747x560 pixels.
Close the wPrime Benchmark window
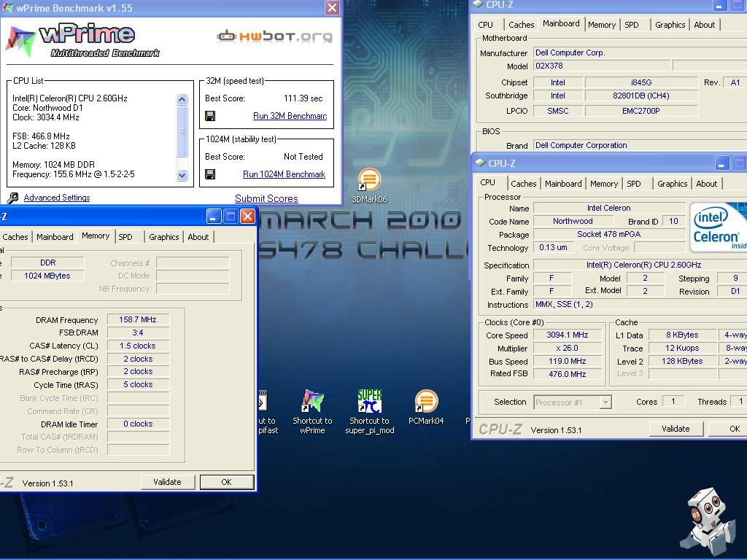point(332,7)
